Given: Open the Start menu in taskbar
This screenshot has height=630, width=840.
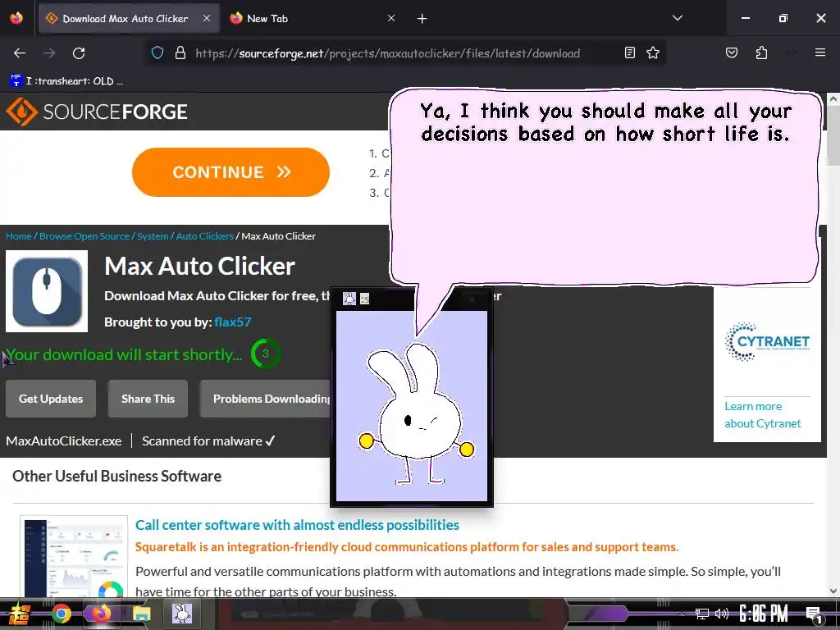Looking at the screenshot, I should [20, 614].
